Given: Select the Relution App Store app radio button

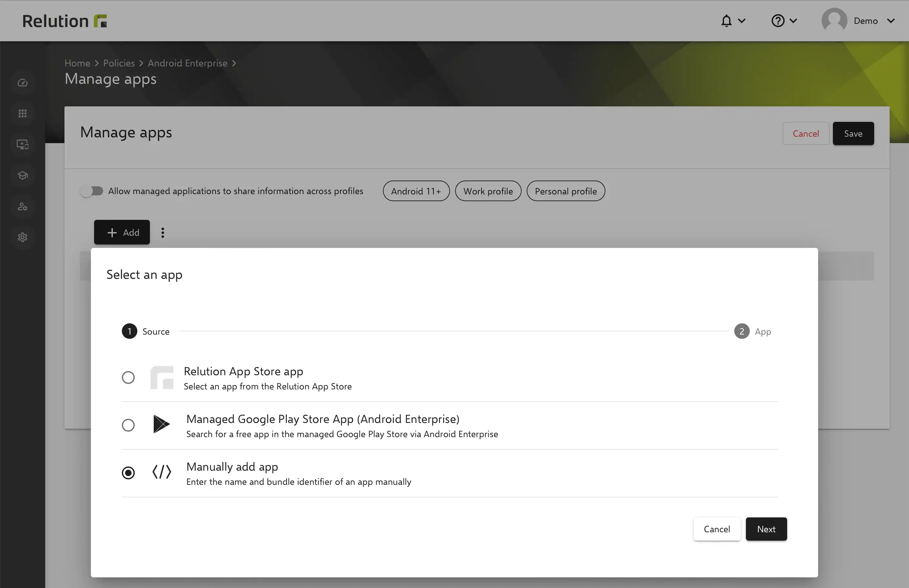Looking at the screenshot, I should click(x=128, y=377).
